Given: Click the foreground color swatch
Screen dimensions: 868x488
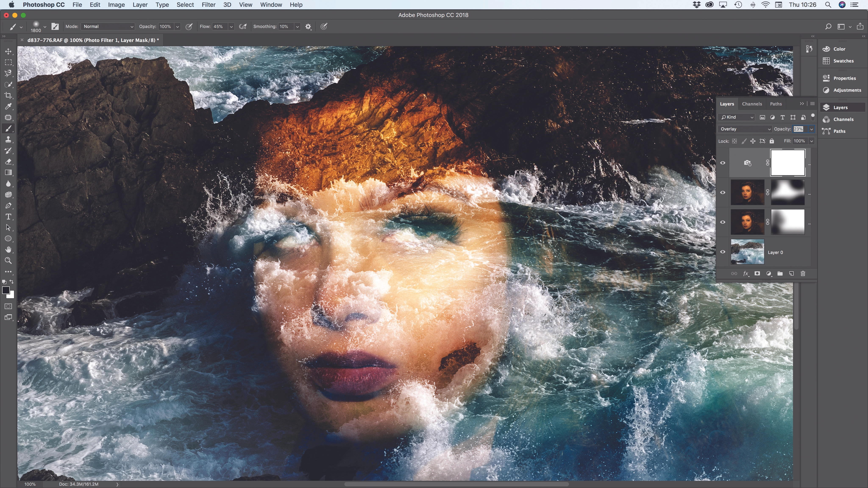Looking at the screenshot, I should 6,290.
